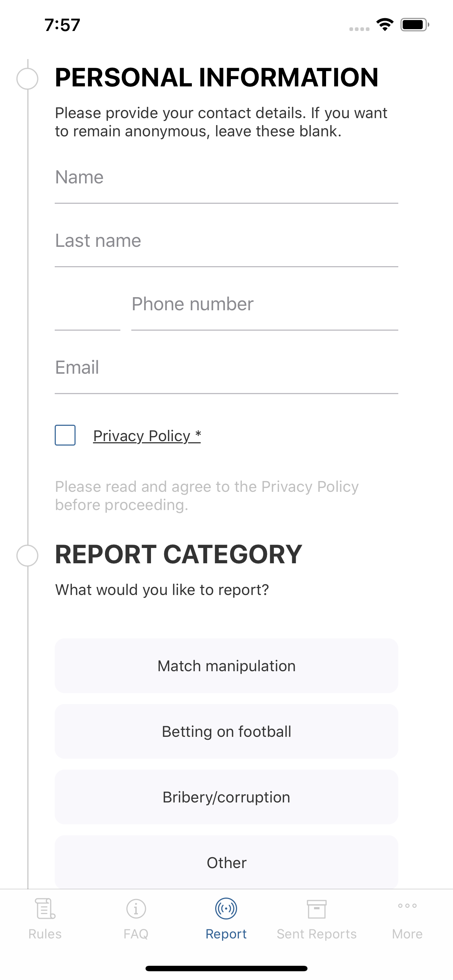The width and height of the screenshot is (453, 980).
Task: Tap the Last name field
Action: (226, 241)
